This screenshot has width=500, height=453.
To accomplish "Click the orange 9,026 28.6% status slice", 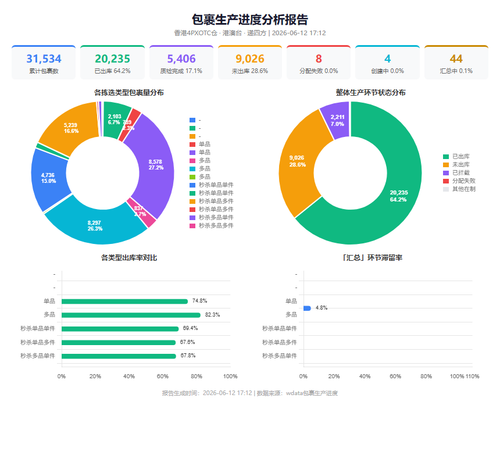I will (297, 161).
